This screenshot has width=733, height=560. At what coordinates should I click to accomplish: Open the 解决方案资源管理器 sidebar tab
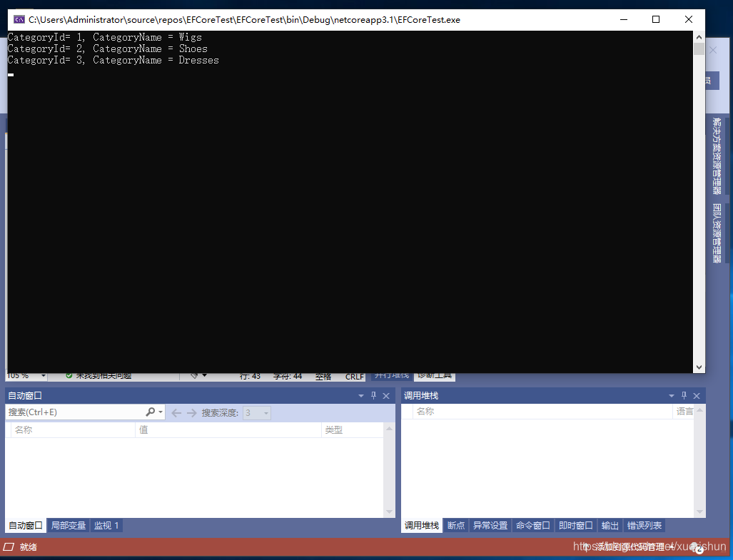pos(716,153)
